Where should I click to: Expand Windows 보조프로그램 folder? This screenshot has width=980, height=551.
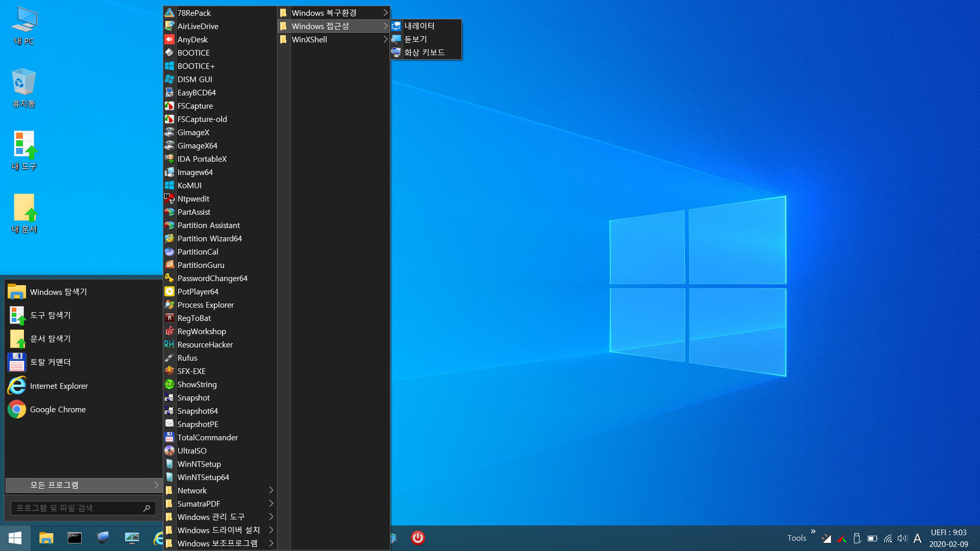click(x=220, y=543)
